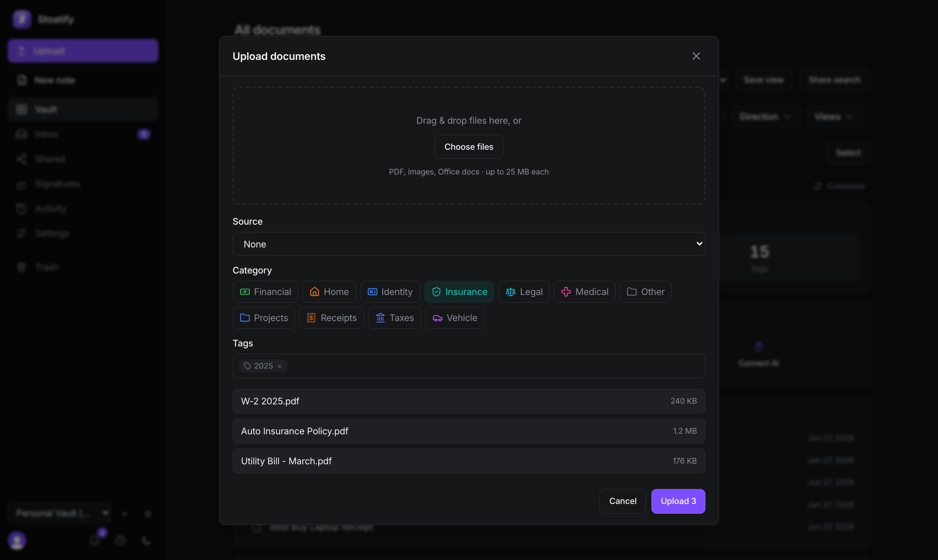Choose the Medical cross category
Image resolution: width=938 pixels, height=560 pixels.
pyautogui.click(x=584, y=292)
